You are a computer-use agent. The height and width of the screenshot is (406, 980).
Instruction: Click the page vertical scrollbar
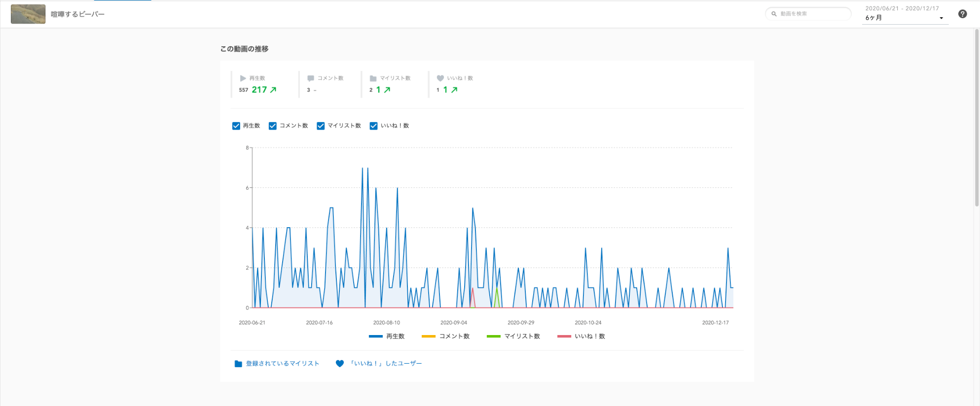click(x=977, y=118)
